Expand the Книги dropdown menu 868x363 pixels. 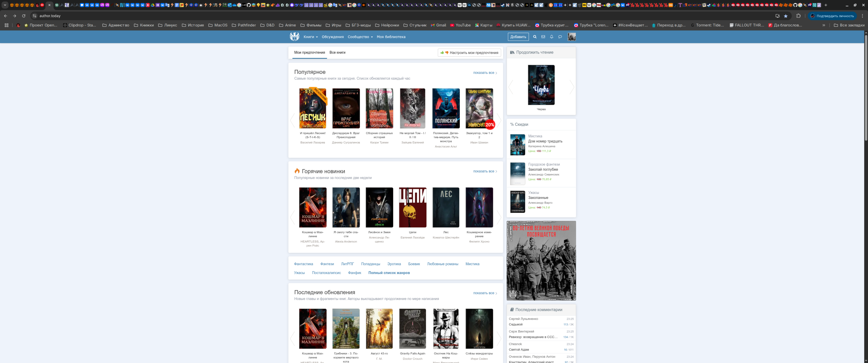[x=310, y=37]
